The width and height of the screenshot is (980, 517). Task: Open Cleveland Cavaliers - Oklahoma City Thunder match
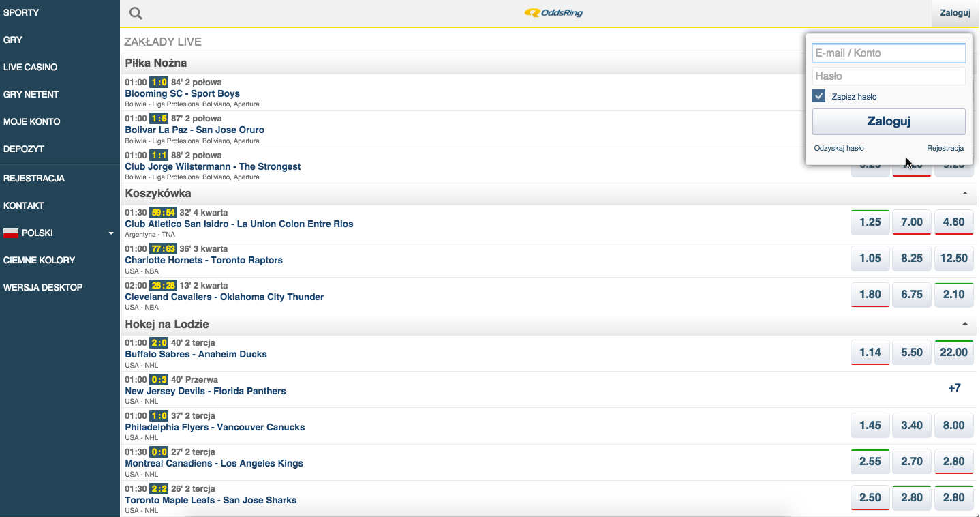224,297
